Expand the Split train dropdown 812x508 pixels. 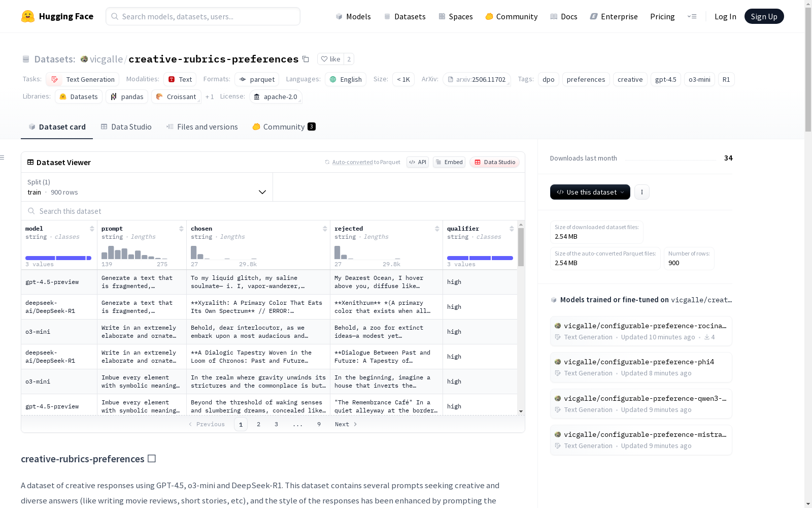click(147, 187)
